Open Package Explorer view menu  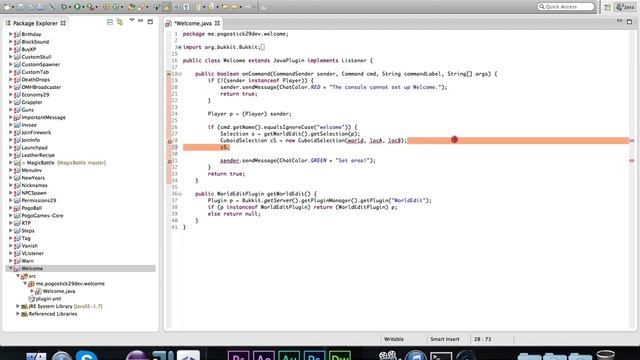[131, 20]
